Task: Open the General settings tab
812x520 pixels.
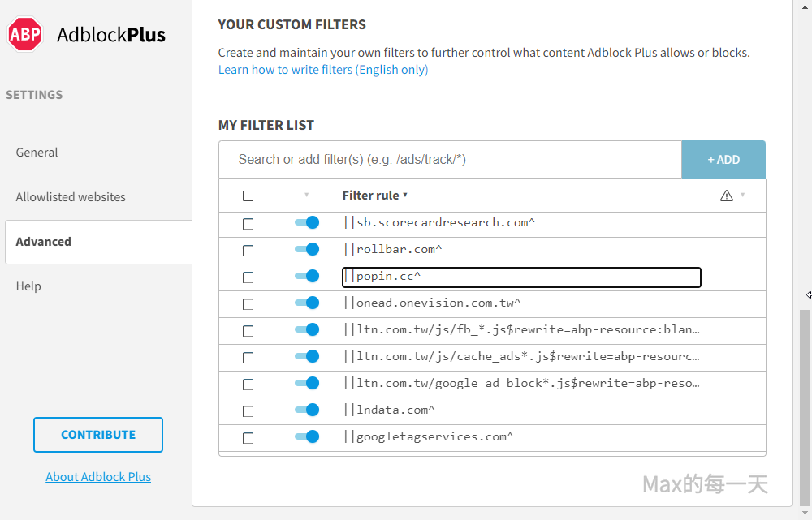Action: [37, 153]
